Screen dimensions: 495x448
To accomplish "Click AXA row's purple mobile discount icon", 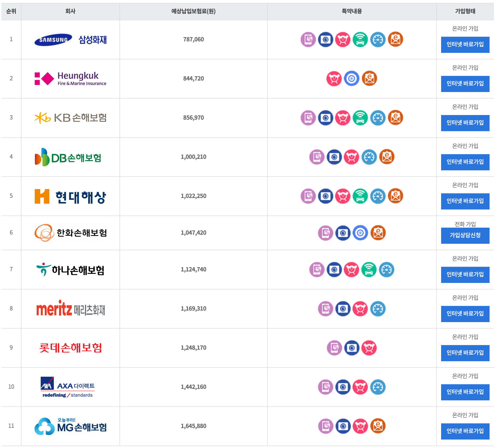I will coord(326,387).
